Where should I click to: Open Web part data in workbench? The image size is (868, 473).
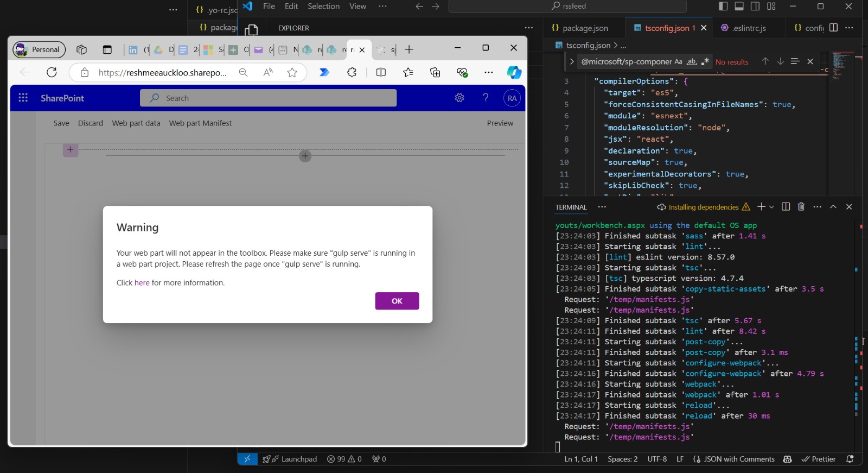pyautogui.click(x=136, y=123)
